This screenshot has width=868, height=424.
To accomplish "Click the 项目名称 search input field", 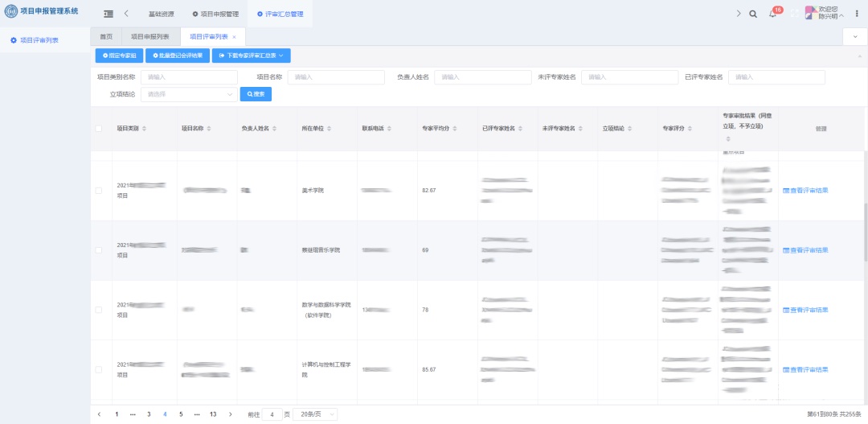I will click(336, 77).
